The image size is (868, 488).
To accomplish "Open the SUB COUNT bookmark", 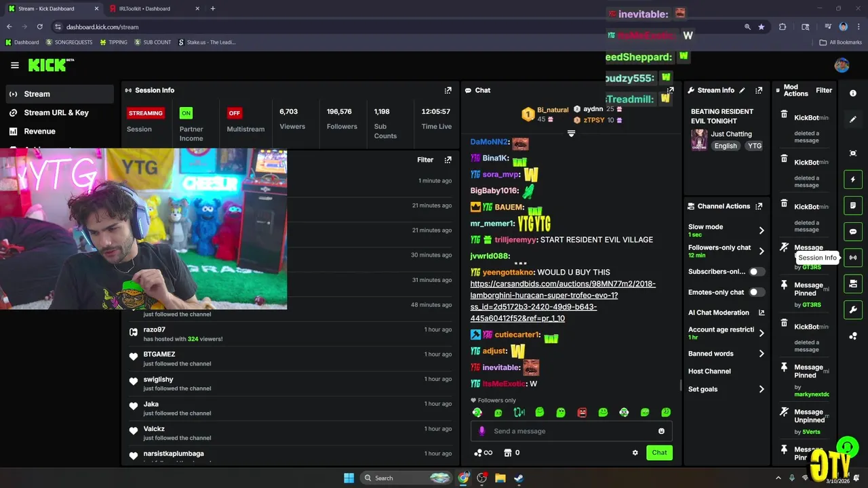I will coord(153,42).
